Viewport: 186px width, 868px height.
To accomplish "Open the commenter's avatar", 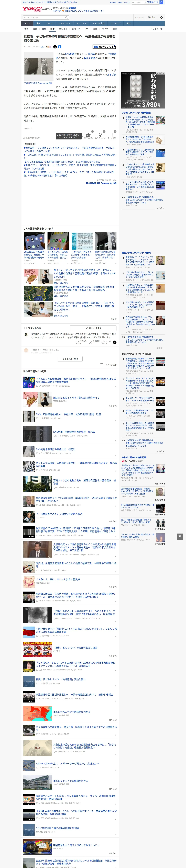I will (x=26, y=335).
